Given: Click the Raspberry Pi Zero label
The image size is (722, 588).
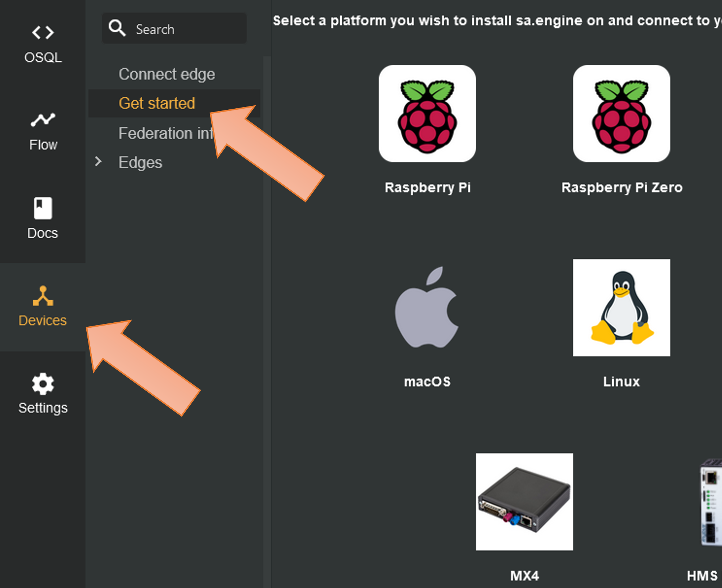Looking at the screenshot, I should [622, 188].
